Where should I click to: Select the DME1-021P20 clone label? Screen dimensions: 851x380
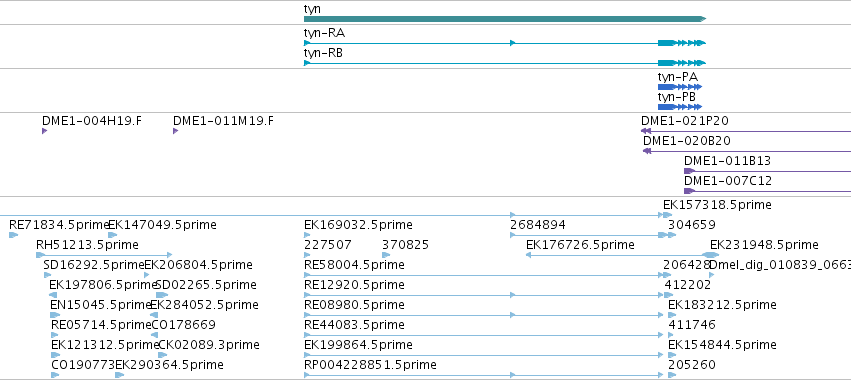click(685, 121)
